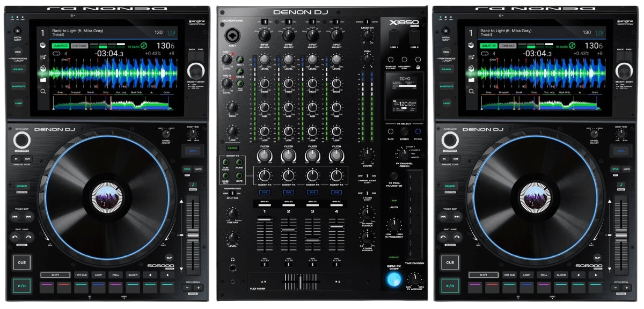The height and width of the screenshot is (309, 644).
Task: Click the Select/Zoom knob on right deck
Action: [x=625, y=71]
